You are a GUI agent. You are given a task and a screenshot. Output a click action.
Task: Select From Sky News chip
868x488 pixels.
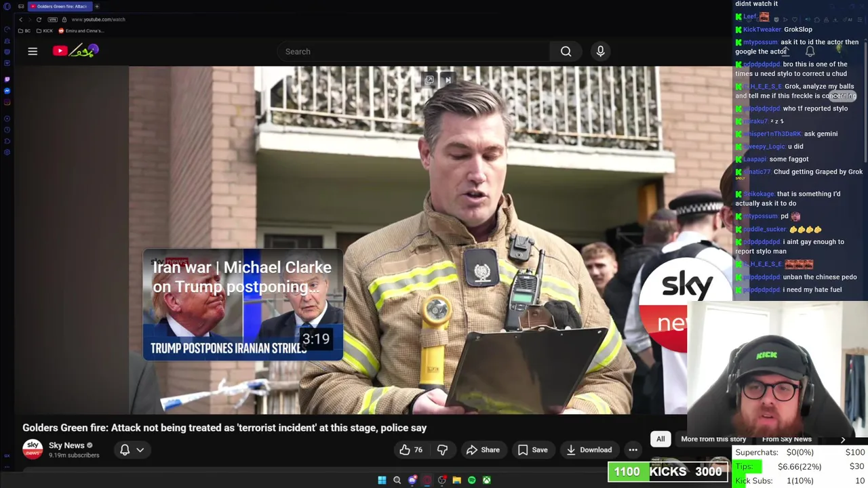(787, 439)
